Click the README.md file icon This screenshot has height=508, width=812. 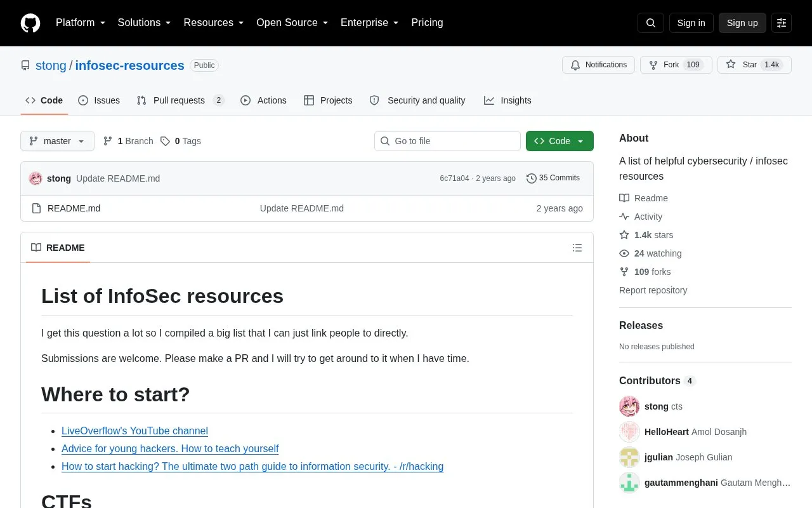pyautogui.click(x=36, y=208)
